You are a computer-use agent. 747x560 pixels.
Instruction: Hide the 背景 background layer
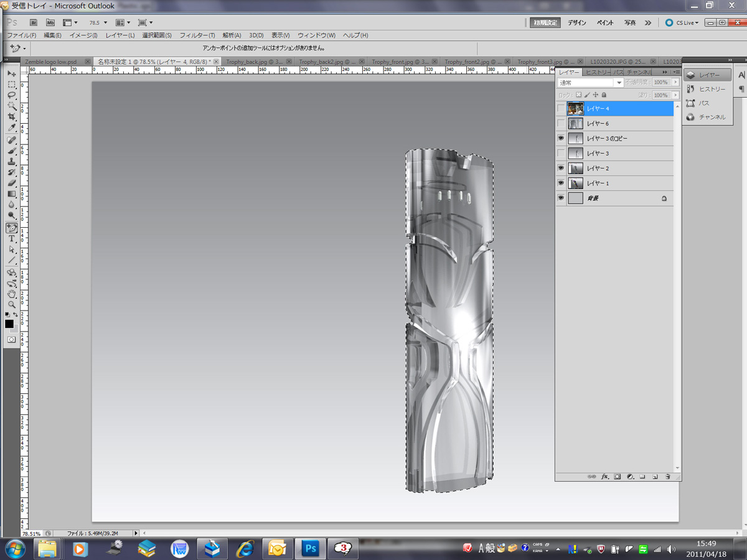coord(561,198)
